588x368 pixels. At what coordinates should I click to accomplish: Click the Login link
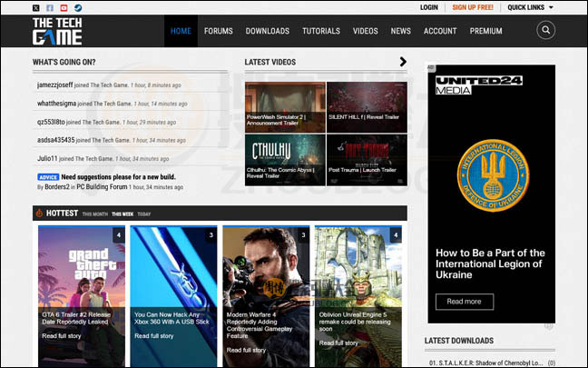pos(428,7)
